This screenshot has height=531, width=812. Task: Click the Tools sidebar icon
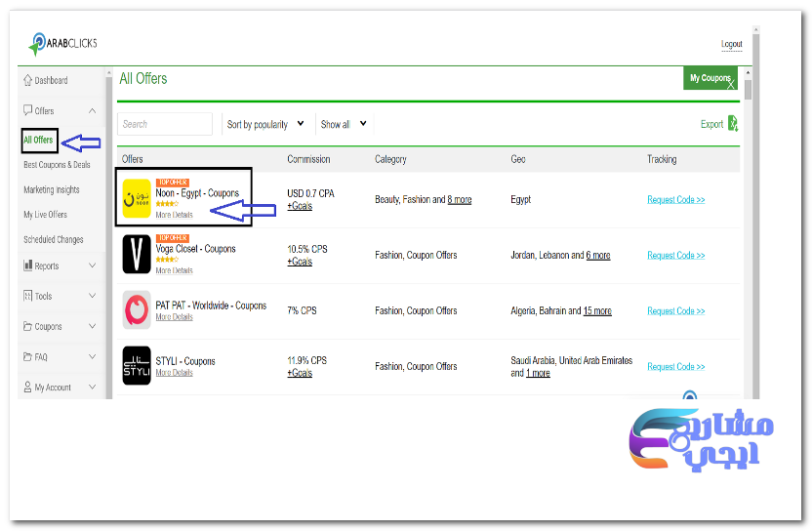[28, 296]
